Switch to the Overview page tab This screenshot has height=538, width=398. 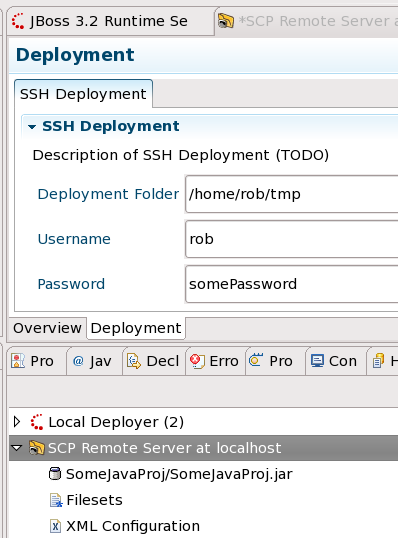point(47,328)
